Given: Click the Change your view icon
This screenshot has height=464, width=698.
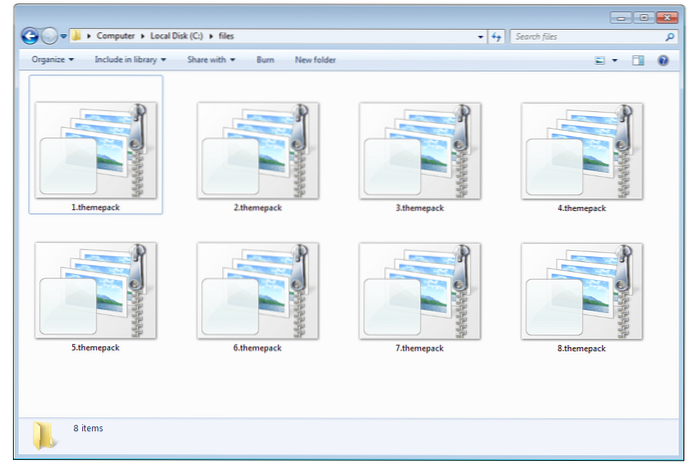Looking at the screenshot, I should [600, 60].
